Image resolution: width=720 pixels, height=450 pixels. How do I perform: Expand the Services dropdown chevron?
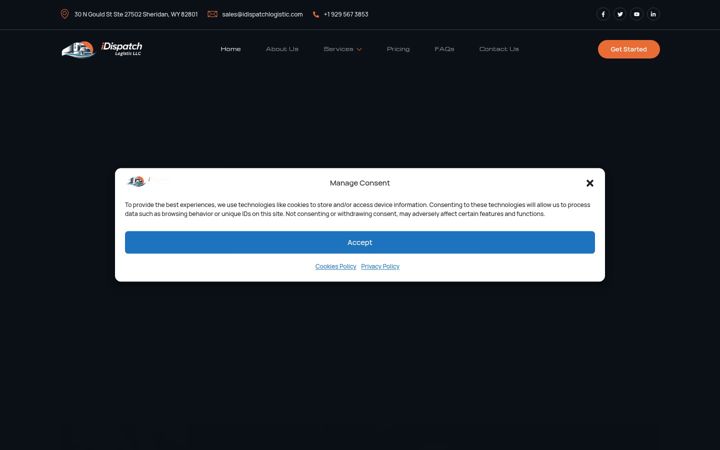359,50
